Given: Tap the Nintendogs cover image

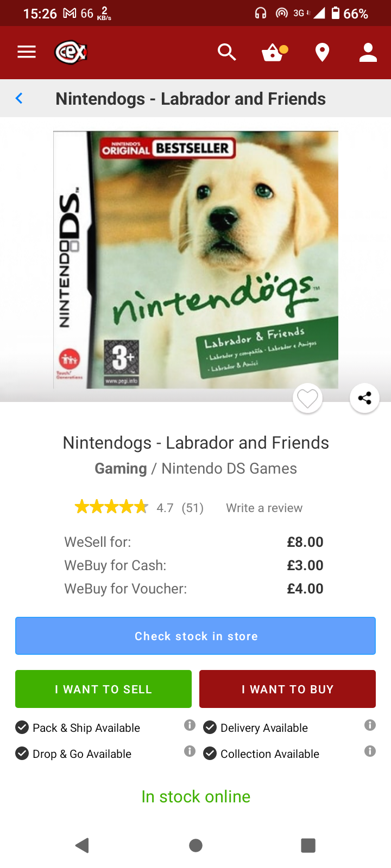Looking at the screenshot, I should point(195,259).
